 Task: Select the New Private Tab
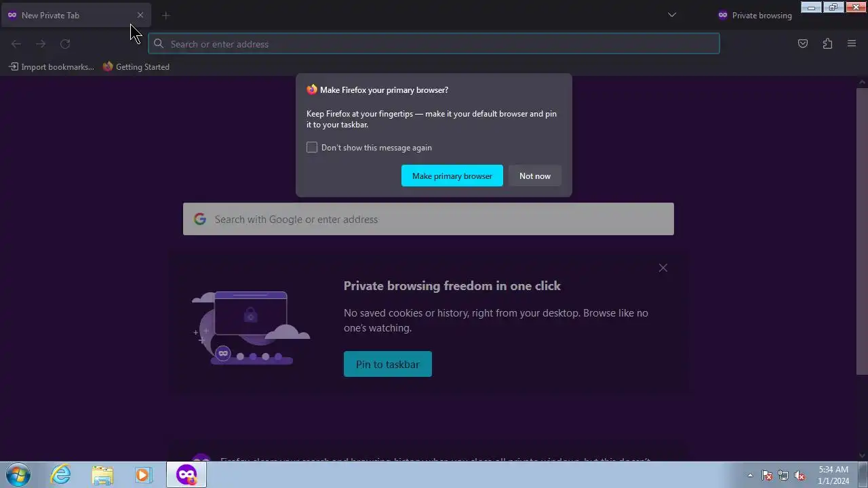[76, 15]
